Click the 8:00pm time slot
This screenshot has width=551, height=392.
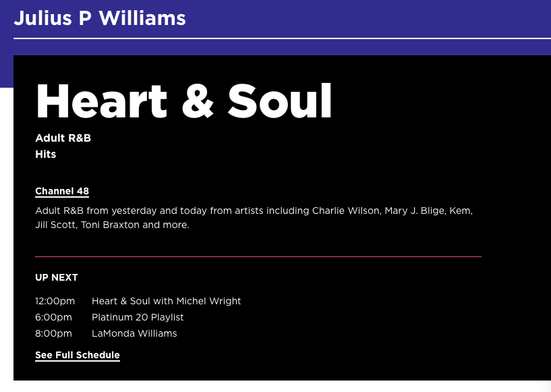tap(53, 333)
